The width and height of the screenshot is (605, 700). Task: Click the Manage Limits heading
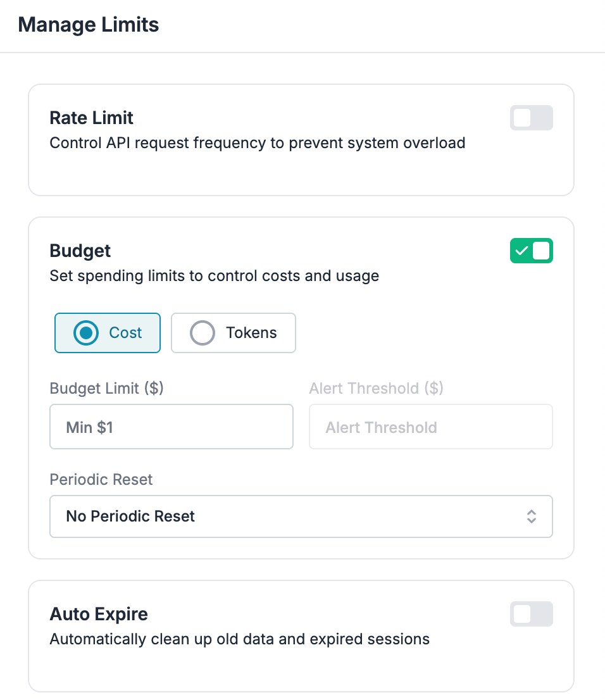click(x=88, y=25)
